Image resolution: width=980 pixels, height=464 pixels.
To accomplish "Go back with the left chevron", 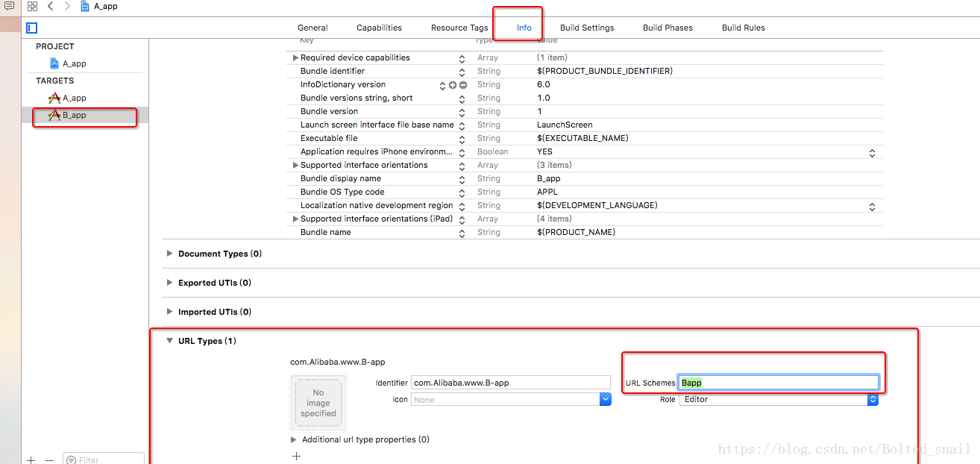I will pos(51,6).
